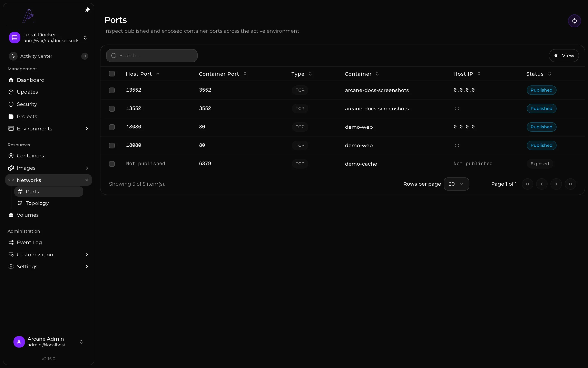Open the Rows per page dropdown
The width and height of the screenshot is (588, 368).
coord(456,184)
